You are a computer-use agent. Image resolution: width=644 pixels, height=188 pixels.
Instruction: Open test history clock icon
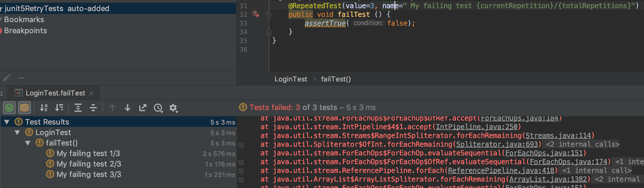pos(158,108)
